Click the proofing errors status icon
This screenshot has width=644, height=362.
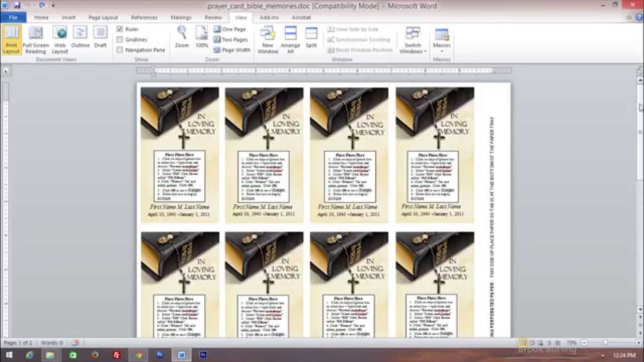(x=75, y=342)
